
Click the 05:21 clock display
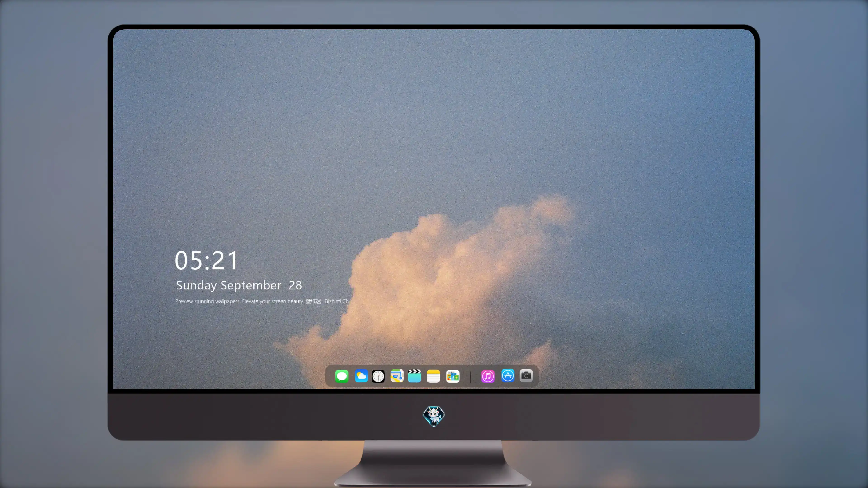(x=206, y=260)
